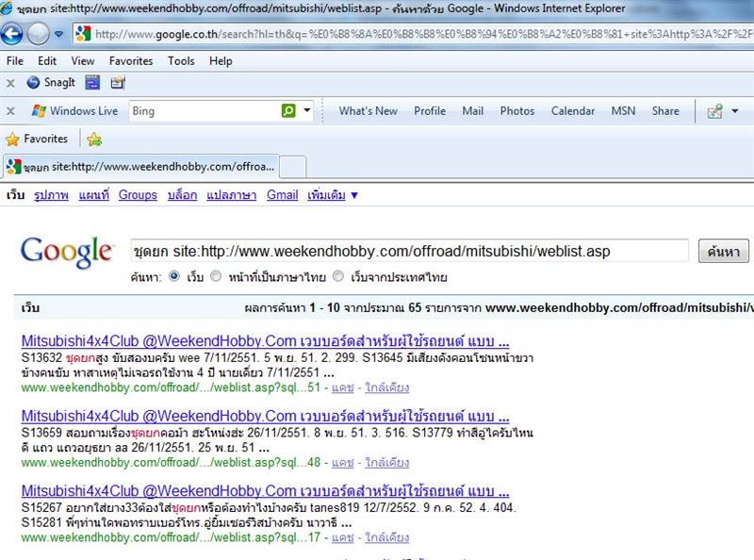Open the Tools menu

tap(181, 60)
